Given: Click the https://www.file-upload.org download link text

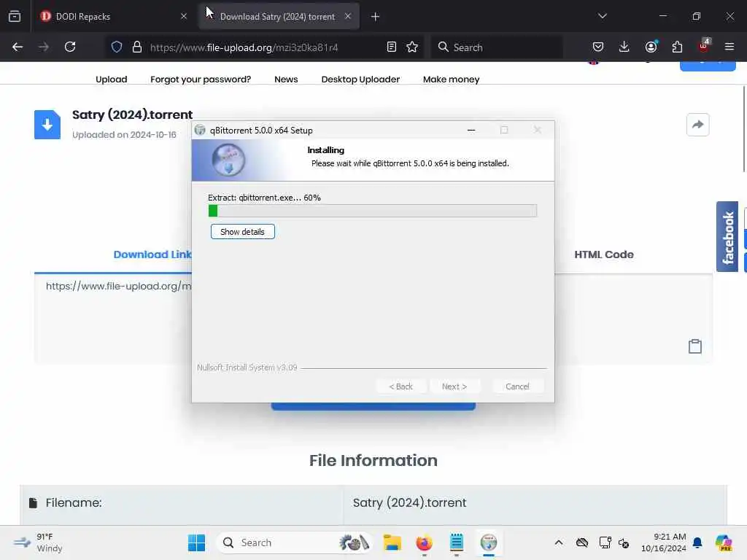Looking at the screenshot, I should 118,286.
